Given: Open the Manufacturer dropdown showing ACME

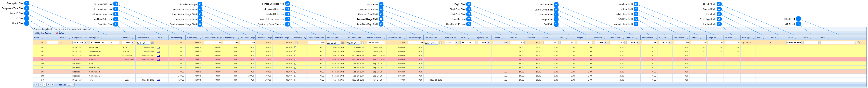Looking at the screenshot, I should (x=456, y=43).
